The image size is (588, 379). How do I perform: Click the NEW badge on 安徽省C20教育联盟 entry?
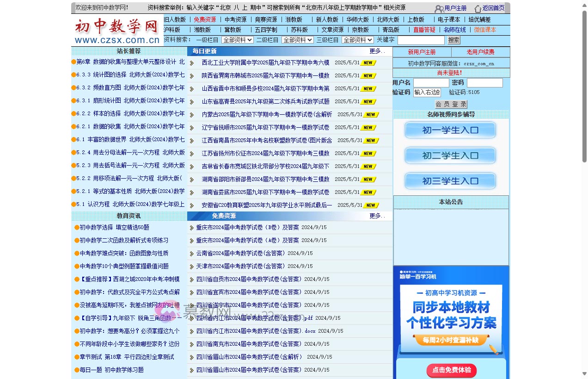pos(369,205)
